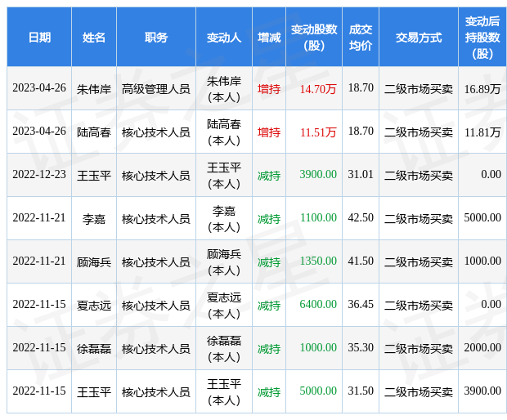
Task: Click the 变动人 column header
Action: (224, 38)
